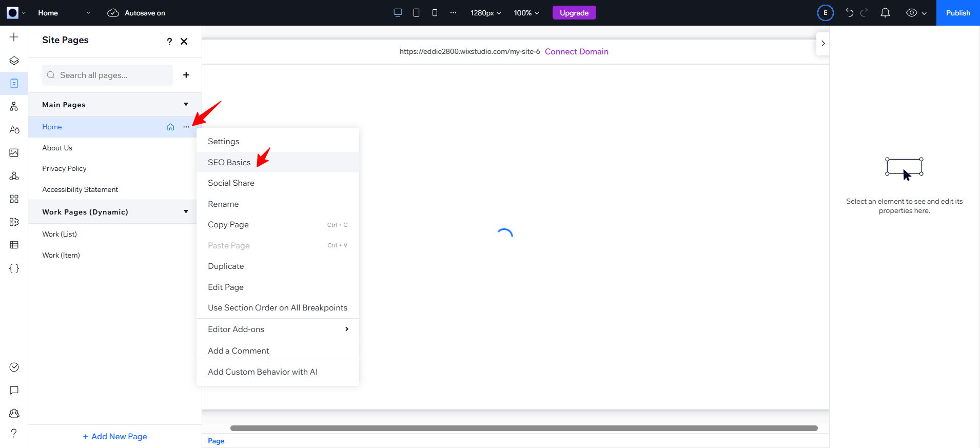Open the Layers panel icon
Image resolution: width=980 pixels, height=448 pixels.
(x=14, y=61)
